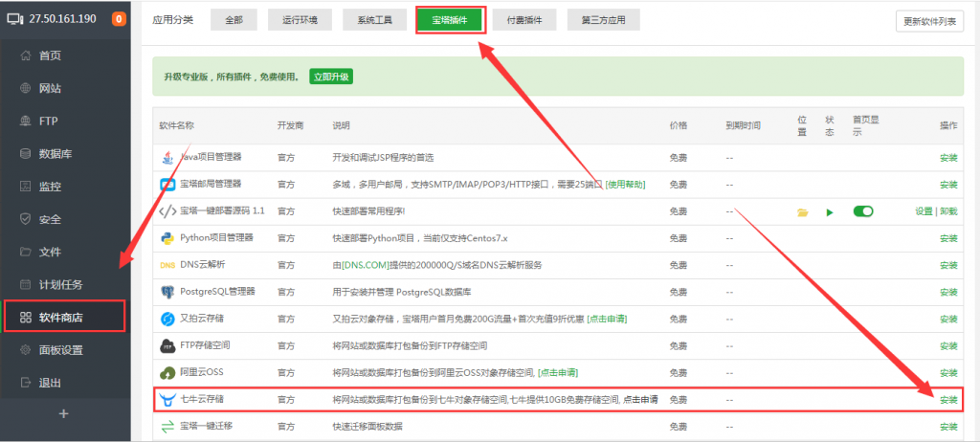Click the FTP sidebar icon
The height and width of the screenshot is (442, 980).
click(26, 121)
